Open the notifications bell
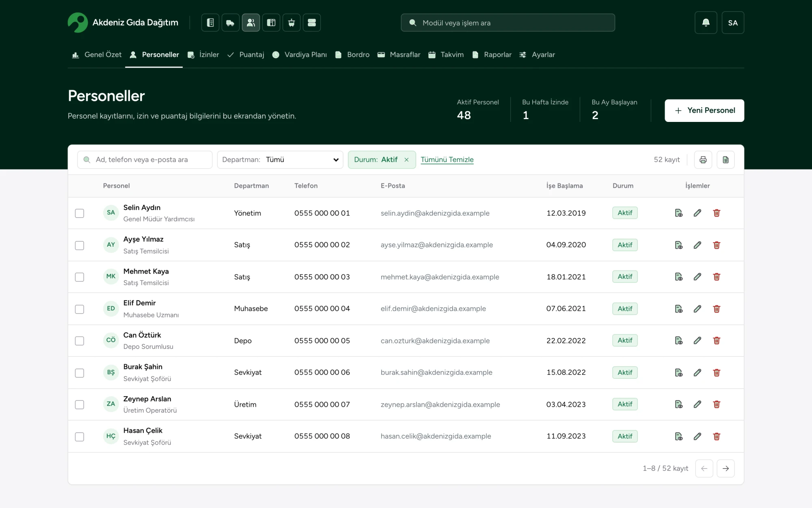The image size is (812, 508). [706, 22]
